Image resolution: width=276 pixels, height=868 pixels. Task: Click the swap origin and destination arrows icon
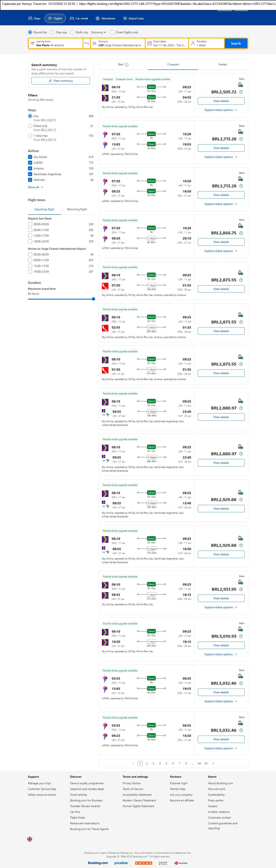point(87,44)
